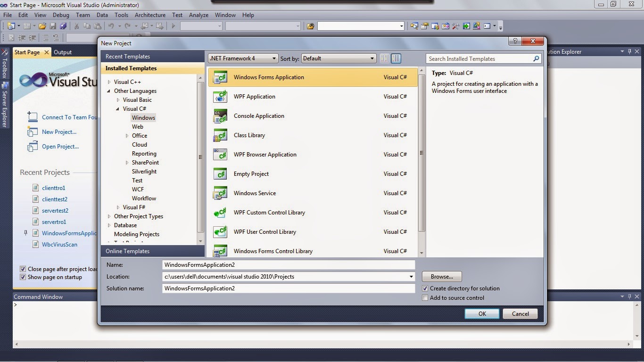Viewport: 644px width, 362px height.
Task: Open the .NET Framework 4 dropdown
Action: [274, 58]
